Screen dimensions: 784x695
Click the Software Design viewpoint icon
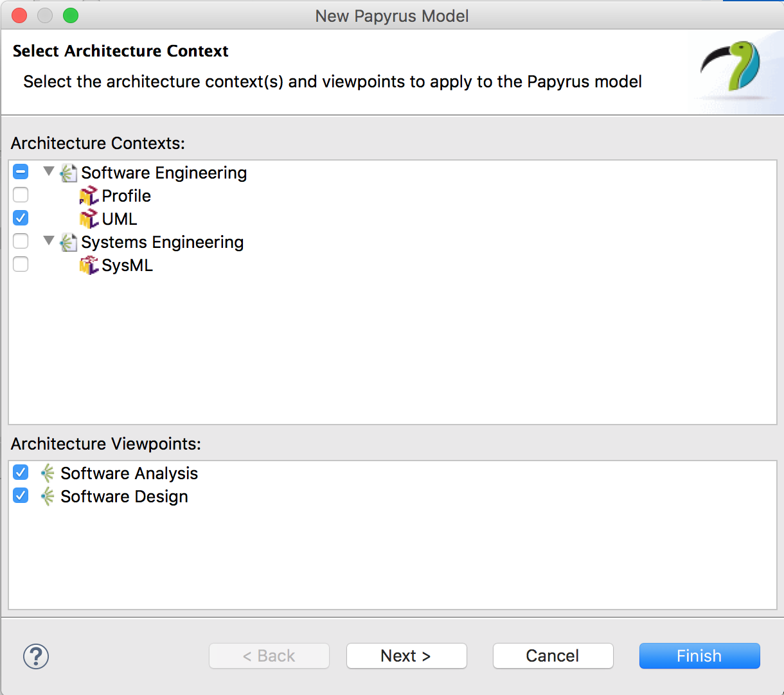tap(48, 497)
